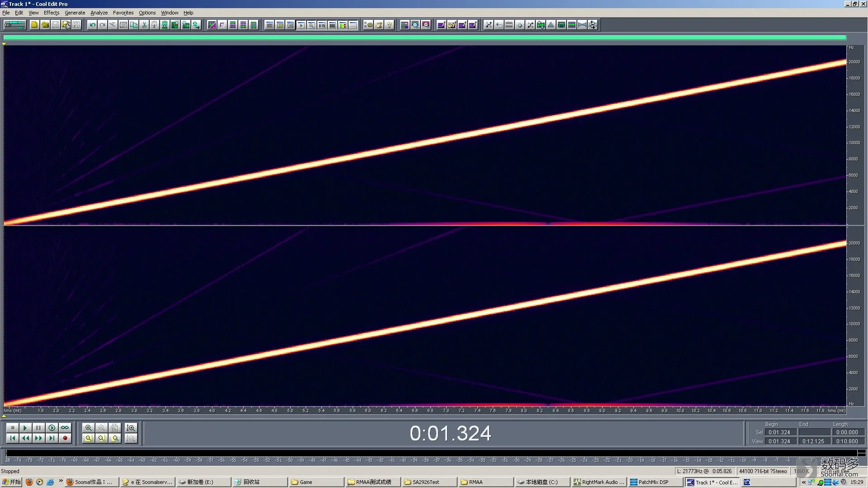The height and width of the screenshot is (488, 868).
Task: Go to beginning transport button
Action: click(x=12, y=438)
